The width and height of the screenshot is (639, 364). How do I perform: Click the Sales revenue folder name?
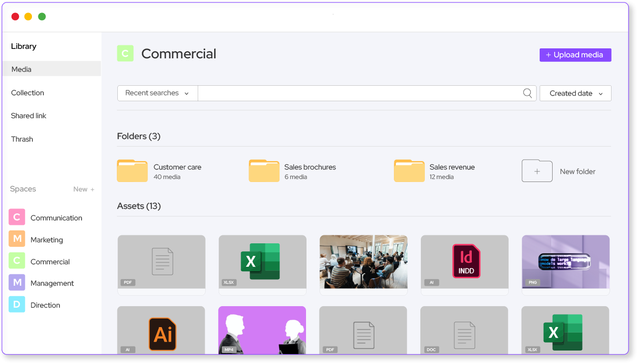click(452, 167)
